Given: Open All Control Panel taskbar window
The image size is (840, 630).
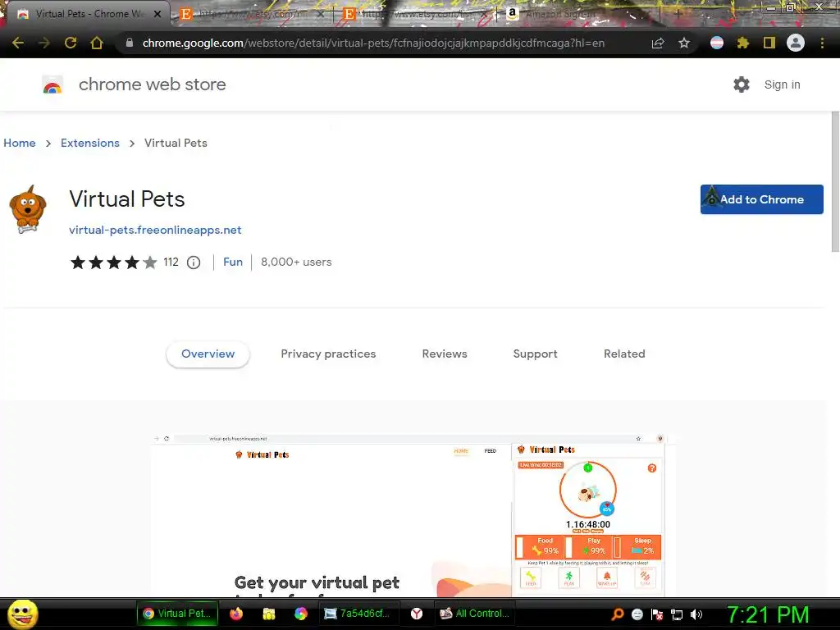Looking at the screenshot, I should coord(474,614).
